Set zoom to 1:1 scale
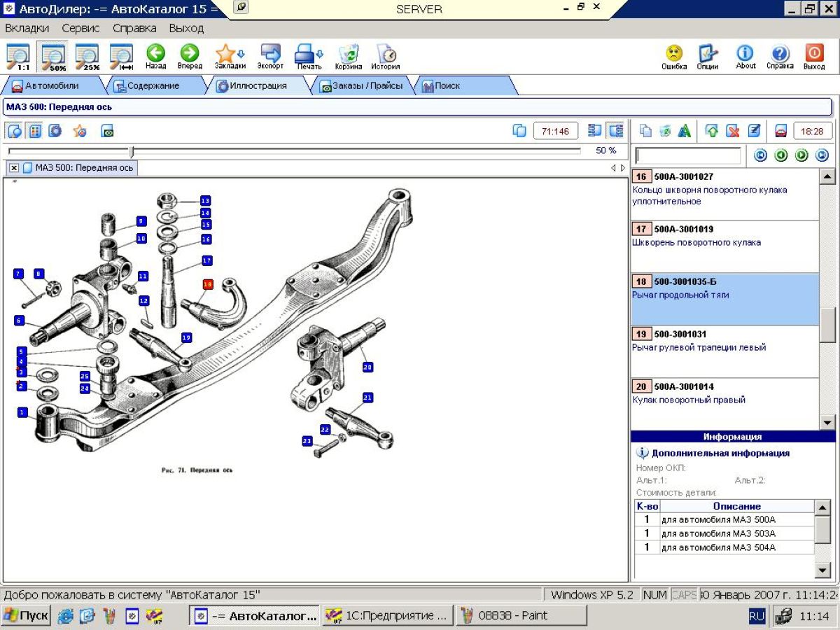 point(18,57)
